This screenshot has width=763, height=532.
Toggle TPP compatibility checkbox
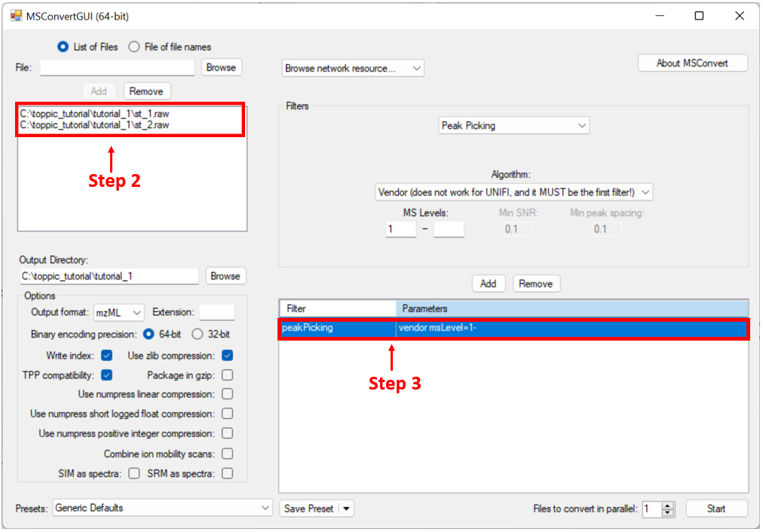tap(106, 375)
